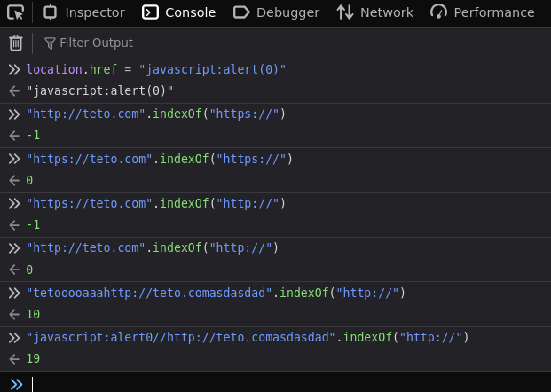Select the "https://teto.com".indexOf("http://") command
The image size is (551, 392).
point(156,203)
